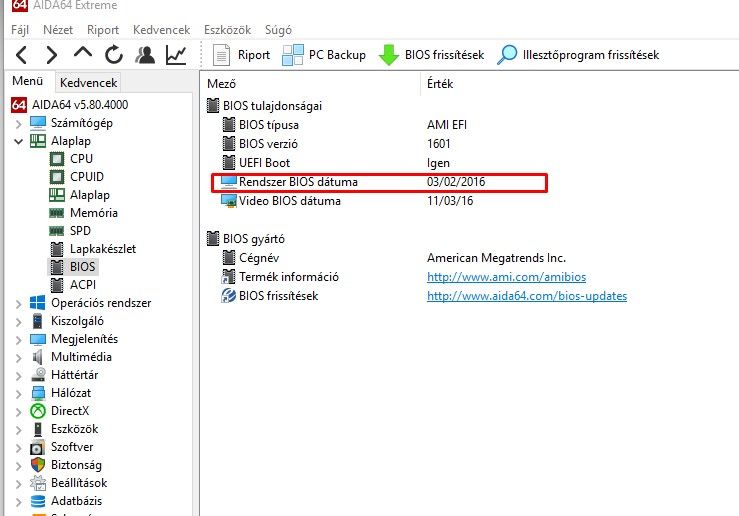Screen dimensions: 739x516
Task: Expand the DirectX node
Action: click(18, 412)
